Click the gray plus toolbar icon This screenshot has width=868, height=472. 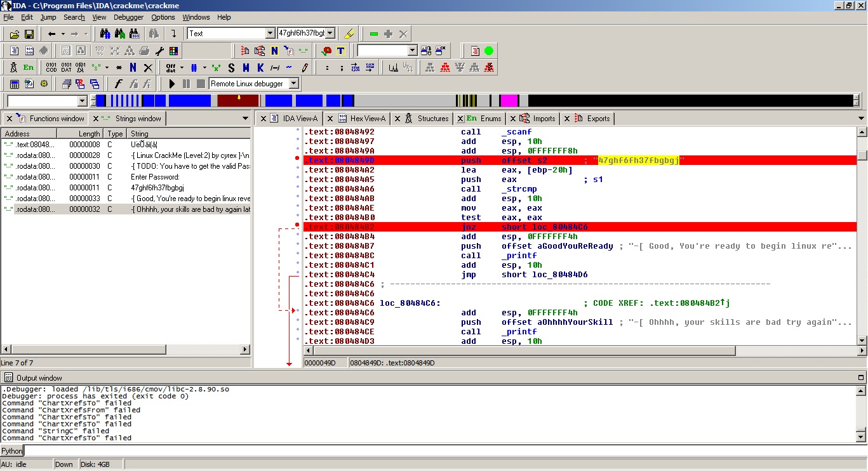(x=389, y=34)
